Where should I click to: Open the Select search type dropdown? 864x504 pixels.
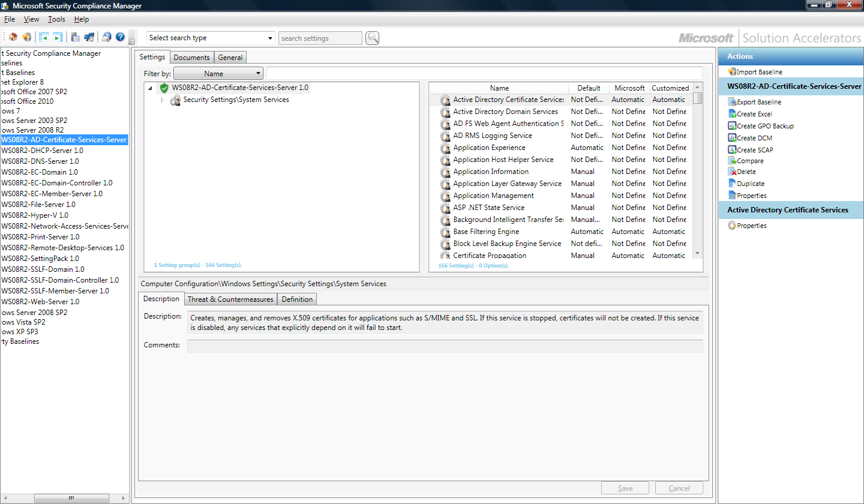point(211,38)
